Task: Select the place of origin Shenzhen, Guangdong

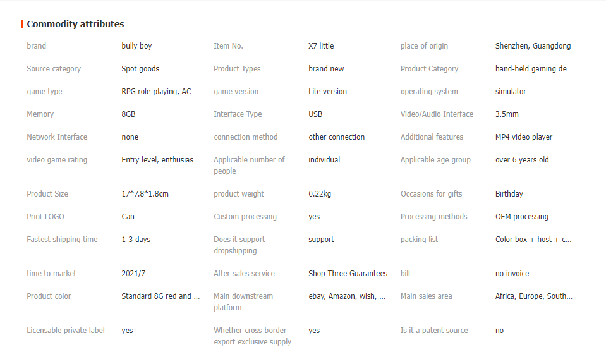Action: pyautogui.click(x=533, y=46)
